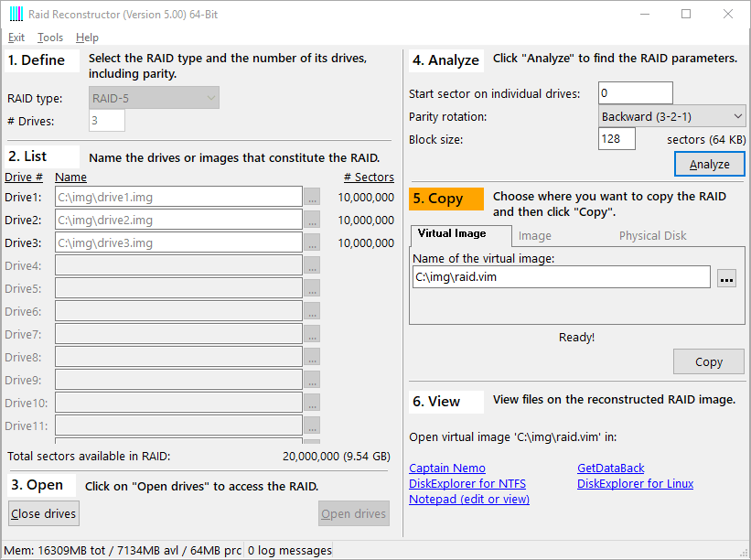Expand the Parity rotation dropdown
This screenshot has width=751, height=560.
[x=672, y=116]
